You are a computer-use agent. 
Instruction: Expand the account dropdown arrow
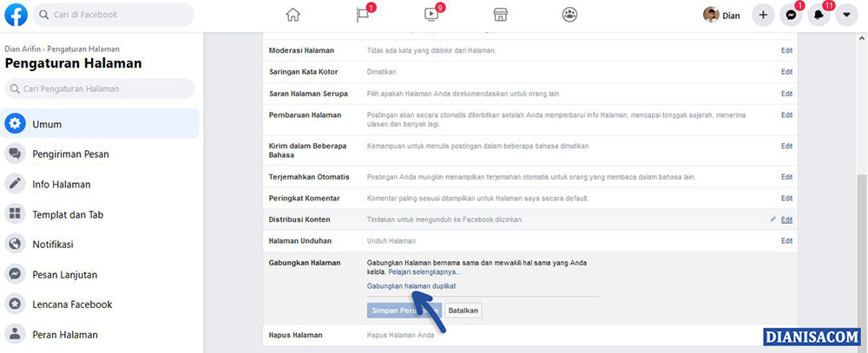[846, 16]
